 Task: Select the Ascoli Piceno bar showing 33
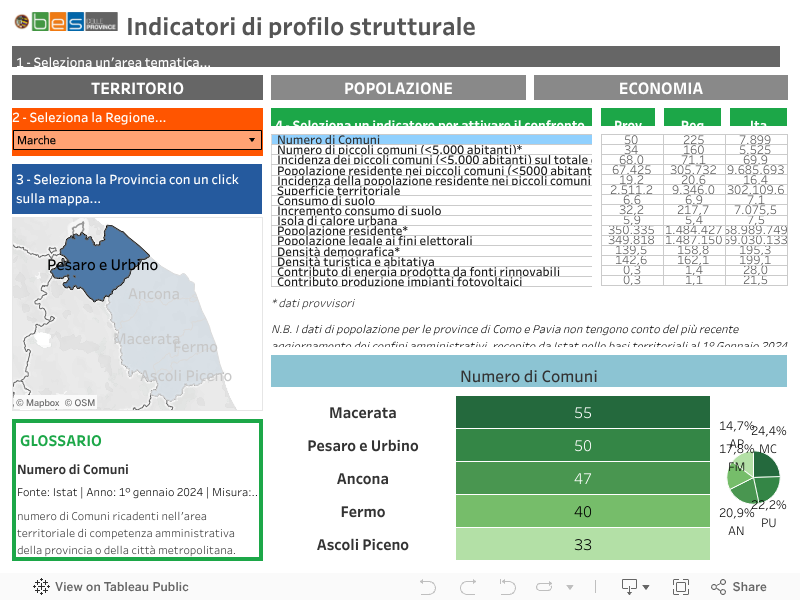pyautogui.click(x=582, y=545)
